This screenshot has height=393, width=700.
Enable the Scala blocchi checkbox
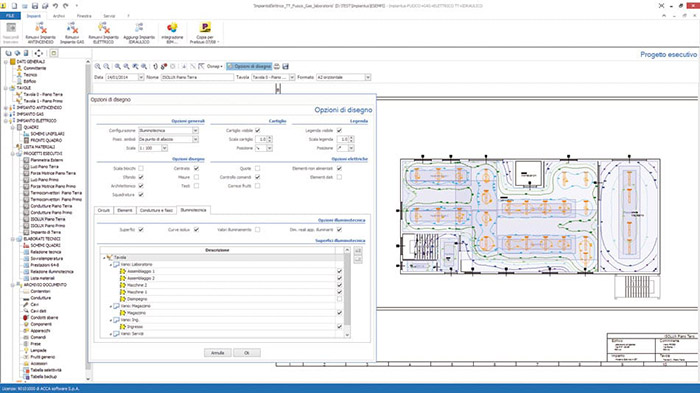click(x=141, y=168)
